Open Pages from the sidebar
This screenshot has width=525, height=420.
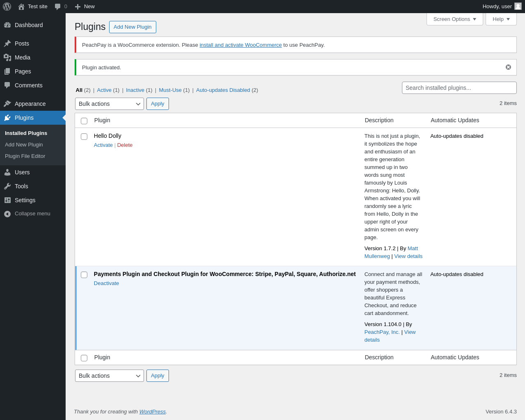coord(33,71)
